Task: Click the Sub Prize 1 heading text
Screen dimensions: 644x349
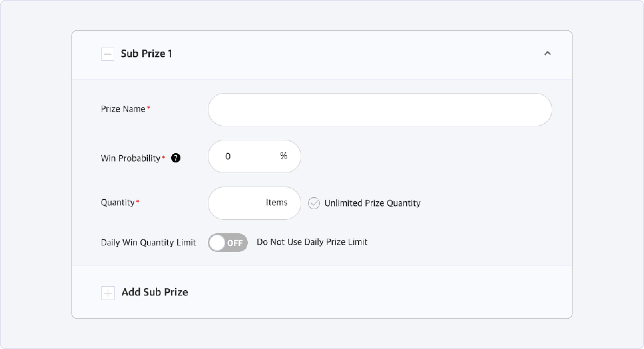Action: click(146, 54)
